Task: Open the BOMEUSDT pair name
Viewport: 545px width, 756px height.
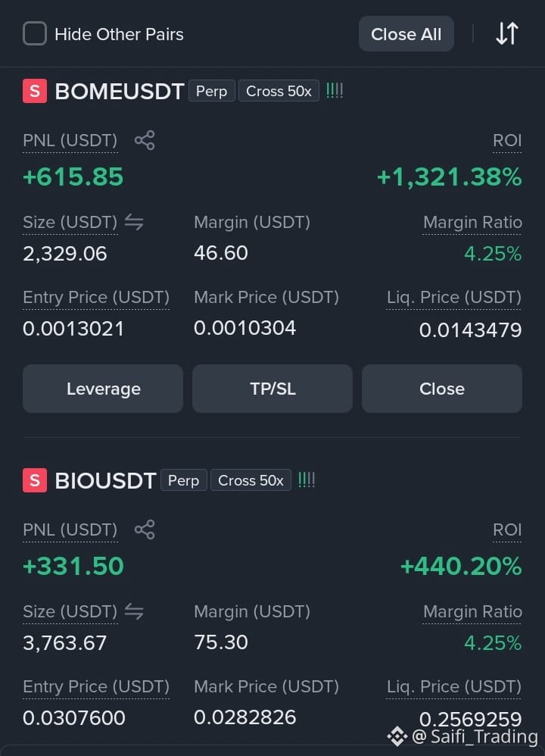Action: 120,91
